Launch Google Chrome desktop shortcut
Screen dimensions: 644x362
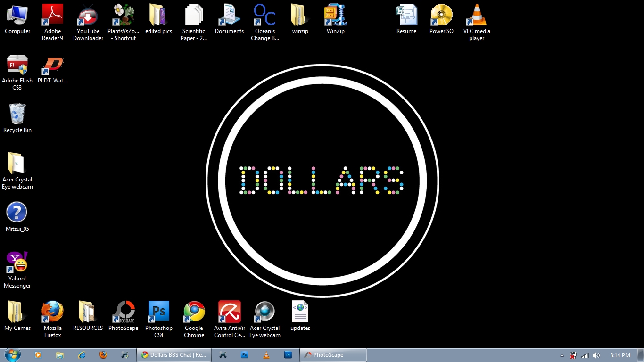[194, 319]
